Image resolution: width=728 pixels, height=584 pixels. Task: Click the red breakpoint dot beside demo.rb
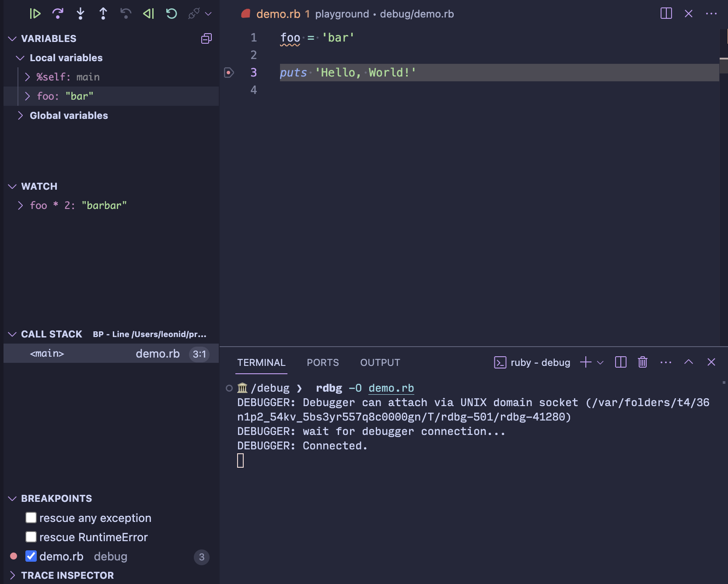click(14, 556)
